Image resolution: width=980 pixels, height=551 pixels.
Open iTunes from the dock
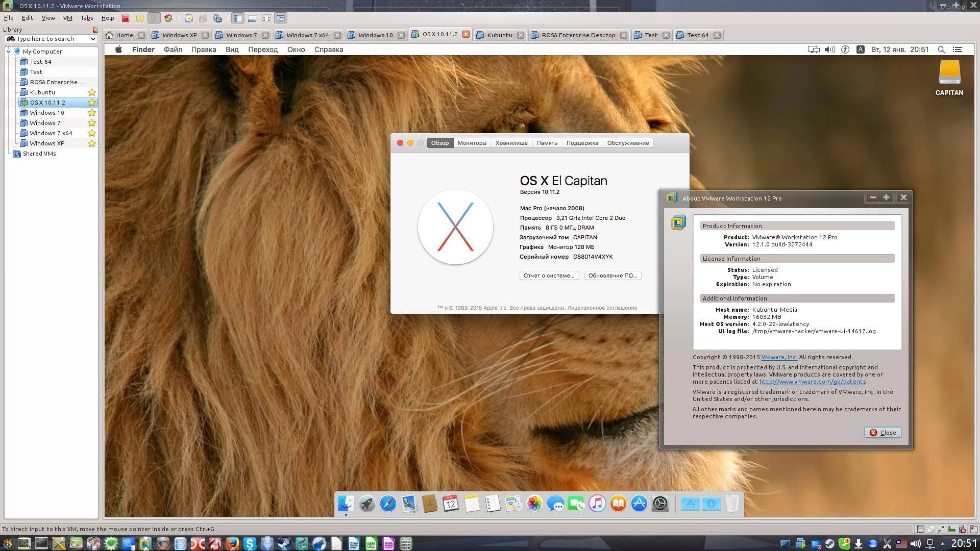click(x=597, y=504)
